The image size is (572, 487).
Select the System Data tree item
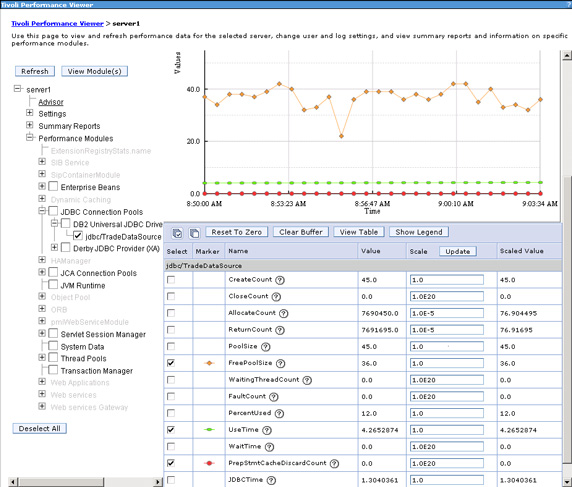(82, 347)
